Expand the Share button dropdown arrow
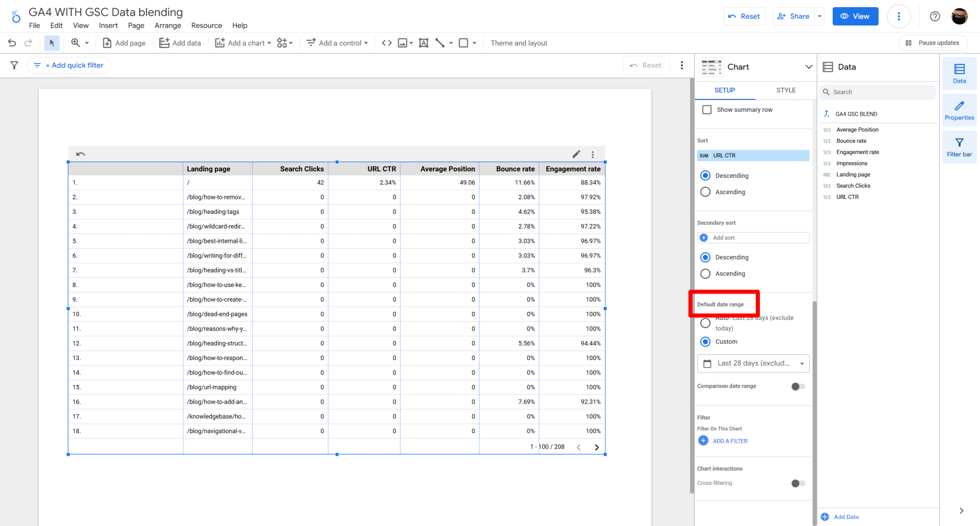 [x=819, y=16]
